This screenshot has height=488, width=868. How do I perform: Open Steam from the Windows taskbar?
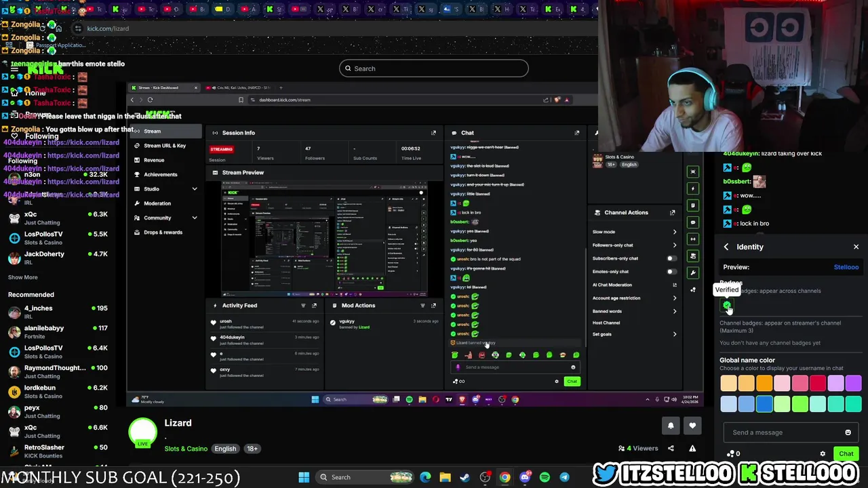[x=465, y=477]
